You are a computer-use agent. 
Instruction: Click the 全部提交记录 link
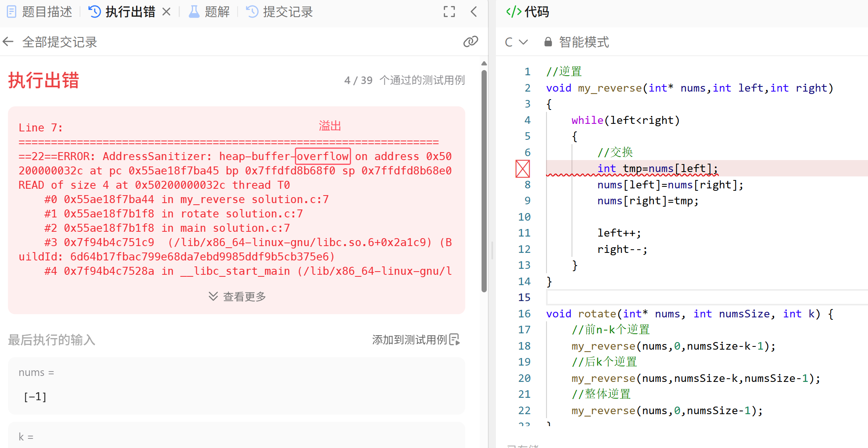(x=60, y=42)
